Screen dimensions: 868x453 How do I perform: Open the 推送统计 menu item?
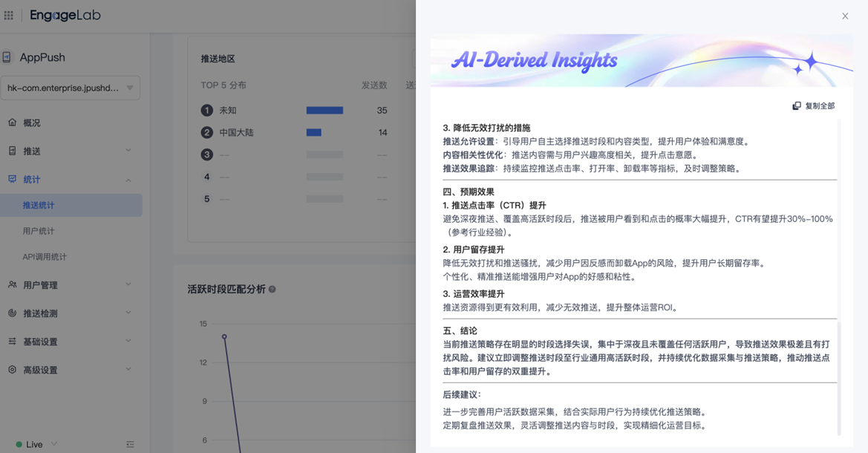pos(39,206)
